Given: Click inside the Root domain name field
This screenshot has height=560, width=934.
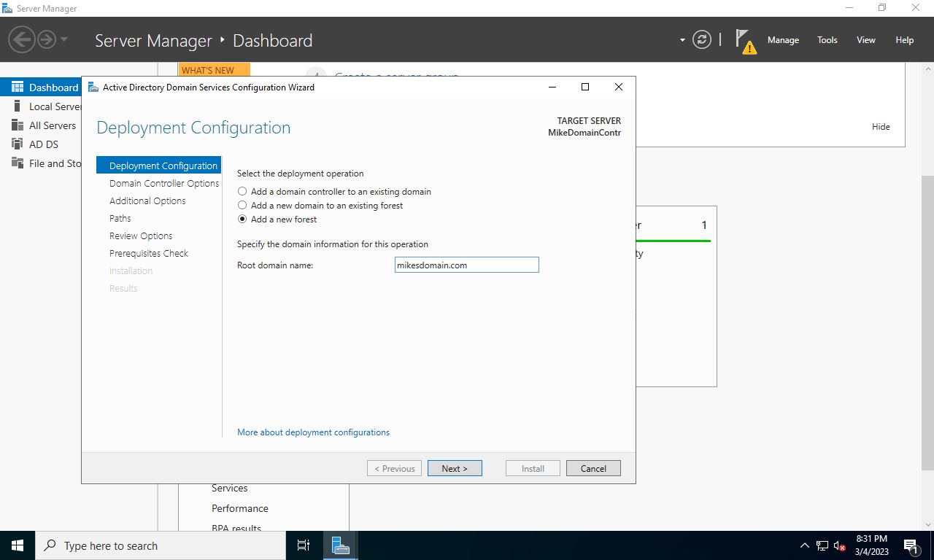Looking at the screenshot, I should point(466,265).
